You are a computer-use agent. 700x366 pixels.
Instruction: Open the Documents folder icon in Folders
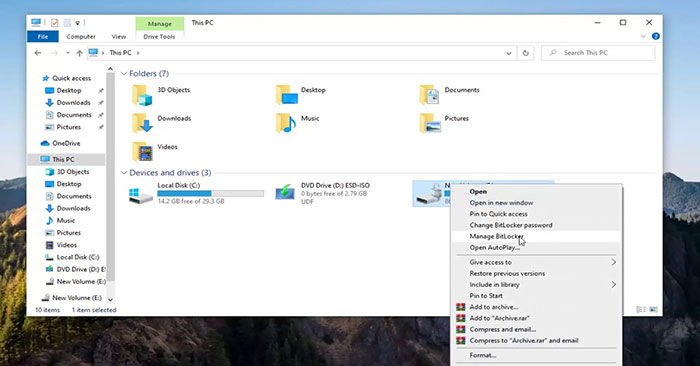[x=429, y=95]
